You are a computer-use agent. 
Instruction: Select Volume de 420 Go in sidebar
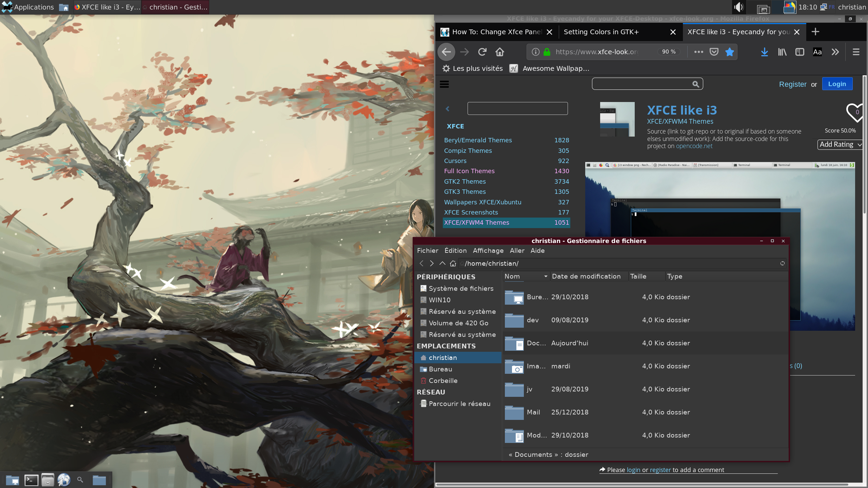(x=457, y=323)
